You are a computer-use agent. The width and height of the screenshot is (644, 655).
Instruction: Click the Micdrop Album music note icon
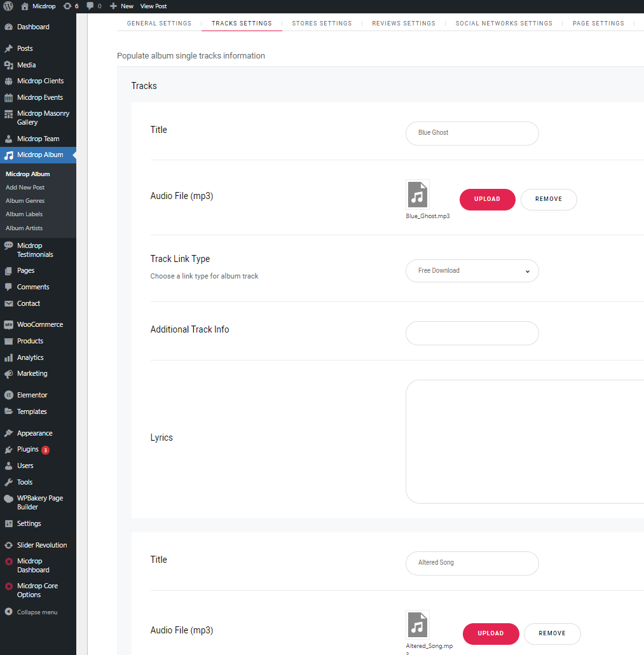[9, 155]
